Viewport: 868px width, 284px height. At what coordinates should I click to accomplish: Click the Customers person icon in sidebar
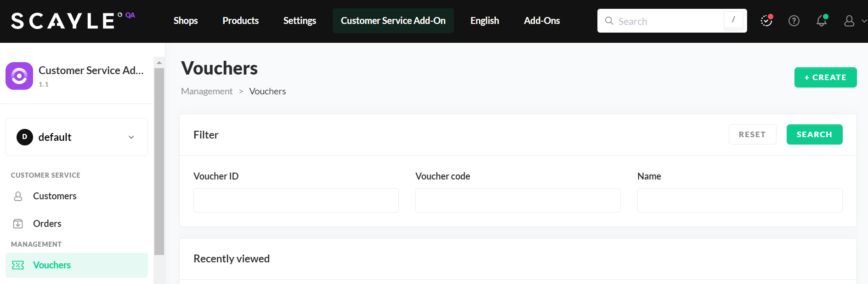(x=18, y=196)
